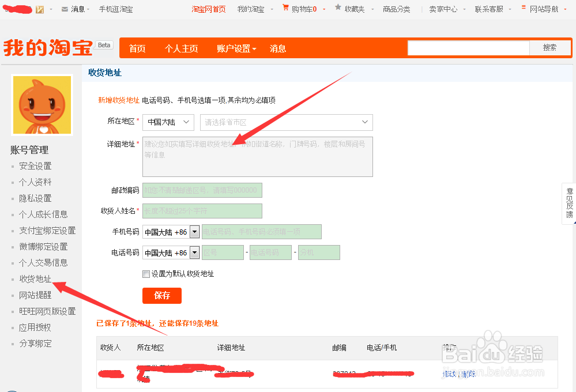
Task: Click the 区号 input field
Action: coord(223,252)
